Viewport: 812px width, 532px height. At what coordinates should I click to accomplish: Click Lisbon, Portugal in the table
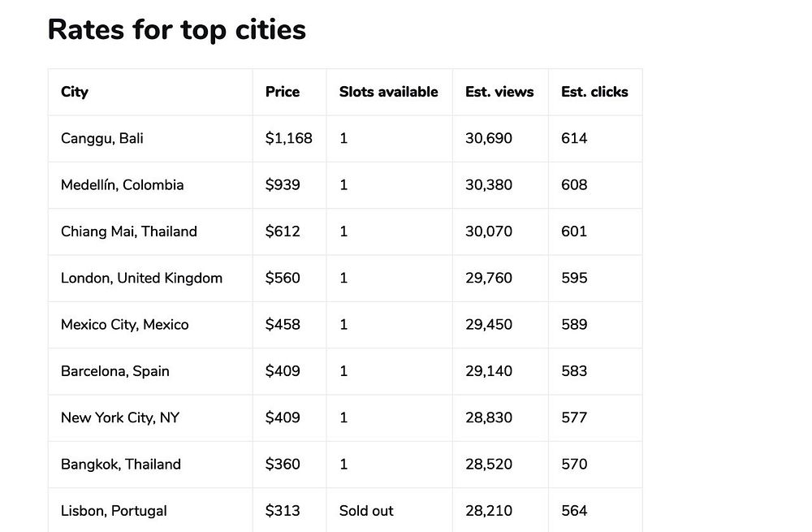pos(114,511)
